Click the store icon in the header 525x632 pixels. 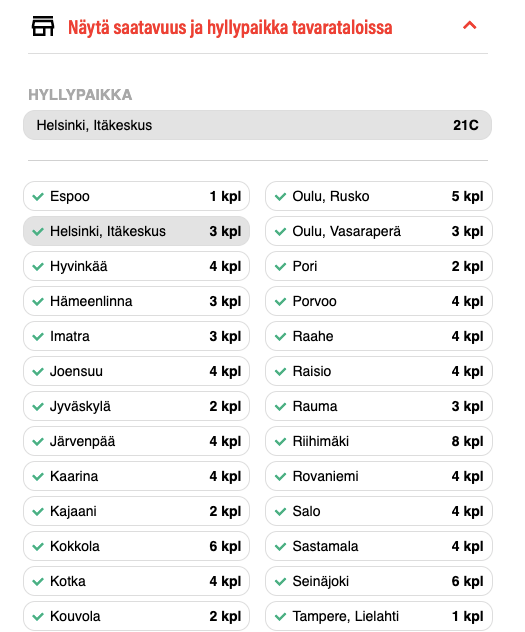point(43,26)
